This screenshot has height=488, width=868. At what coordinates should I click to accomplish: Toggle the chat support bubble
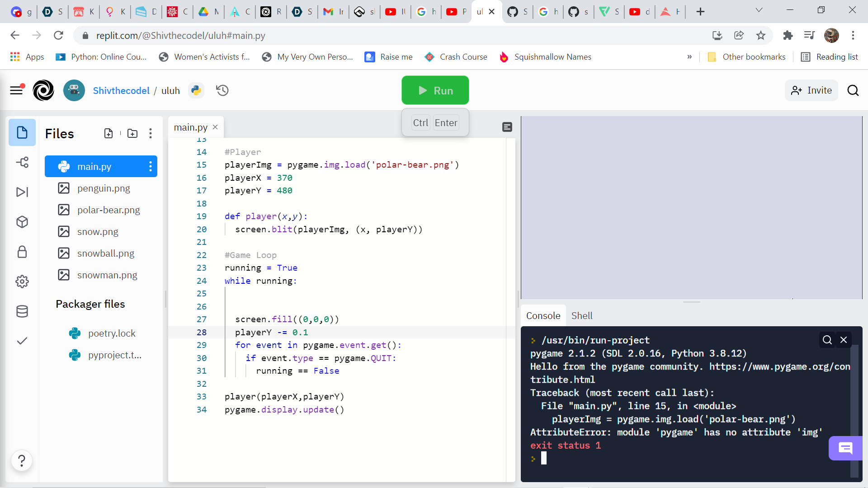pyautogui.click(x=845, y=449)
